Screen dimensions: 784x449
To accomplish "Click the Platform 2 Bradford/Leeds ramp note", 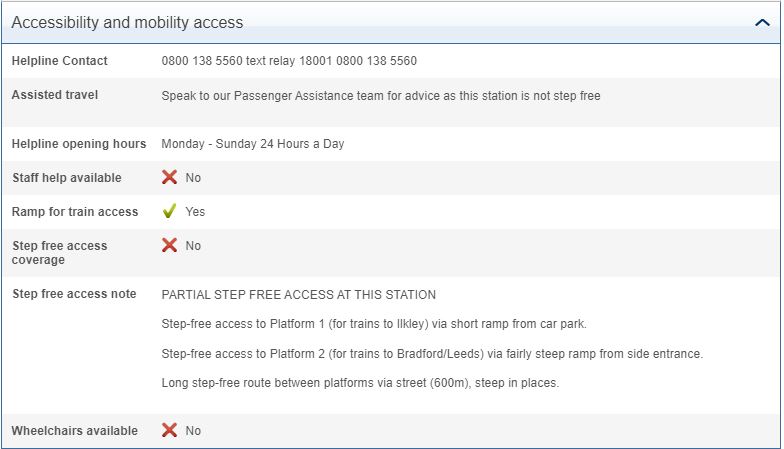I will pyautogui.click(x=434, y=354).
